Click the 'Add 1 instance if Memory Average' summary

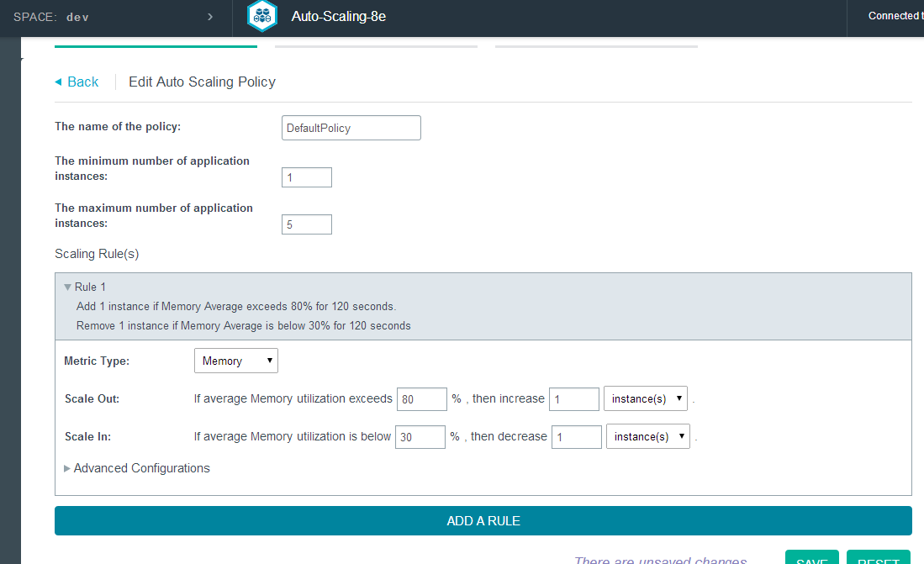236,307
